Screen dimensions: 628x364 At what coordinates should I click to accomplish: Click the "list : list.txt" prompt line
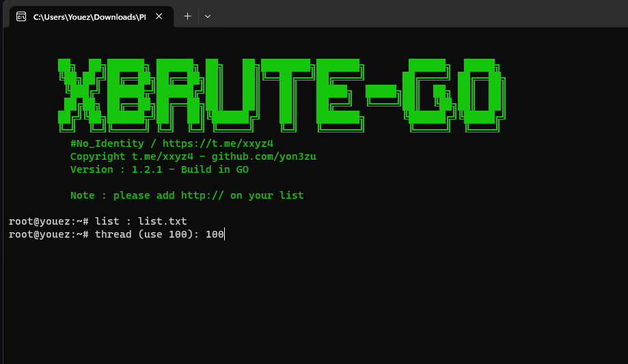pos(98,221)
